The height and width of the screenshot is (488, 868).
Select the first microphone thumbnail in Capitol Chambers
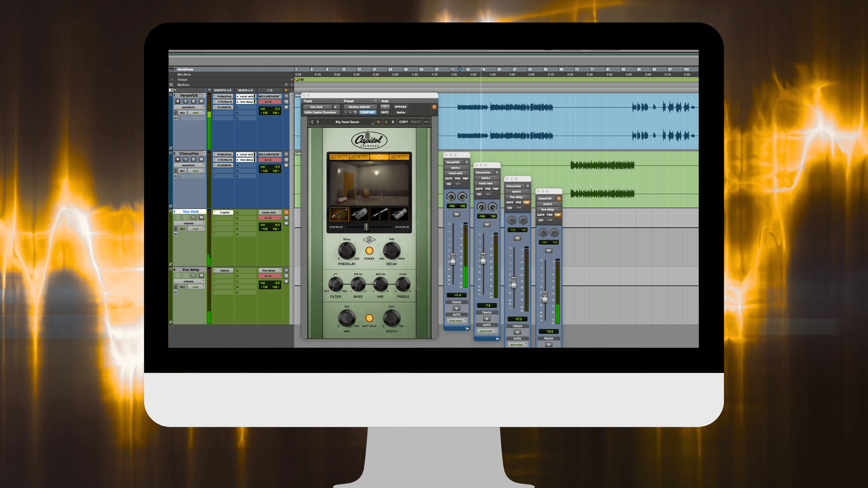(339, 214)
